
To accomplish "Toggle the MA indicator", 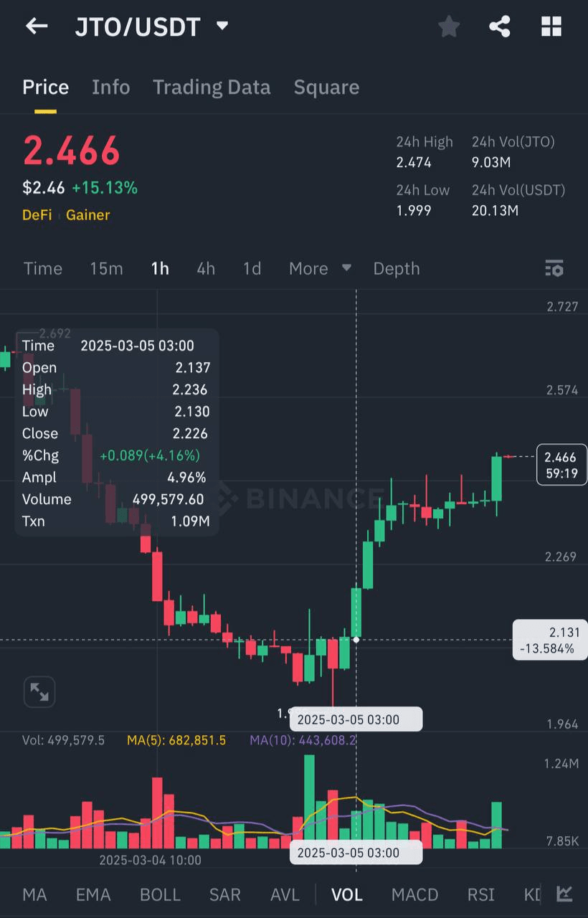I will coord(34,894).
